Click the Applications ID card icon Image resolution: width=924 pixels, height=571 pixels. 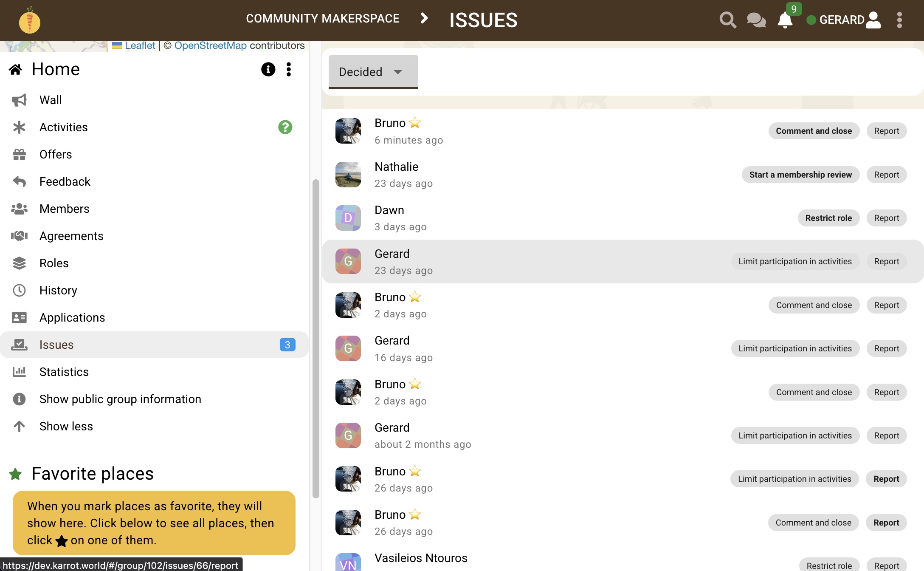[x=19, y=317]
